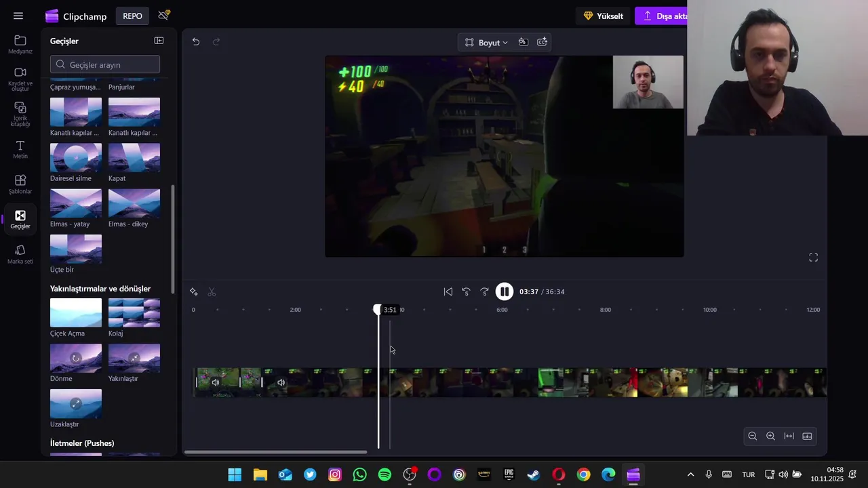
Task: Zoom out the timeline
Action: pos(753,436)
